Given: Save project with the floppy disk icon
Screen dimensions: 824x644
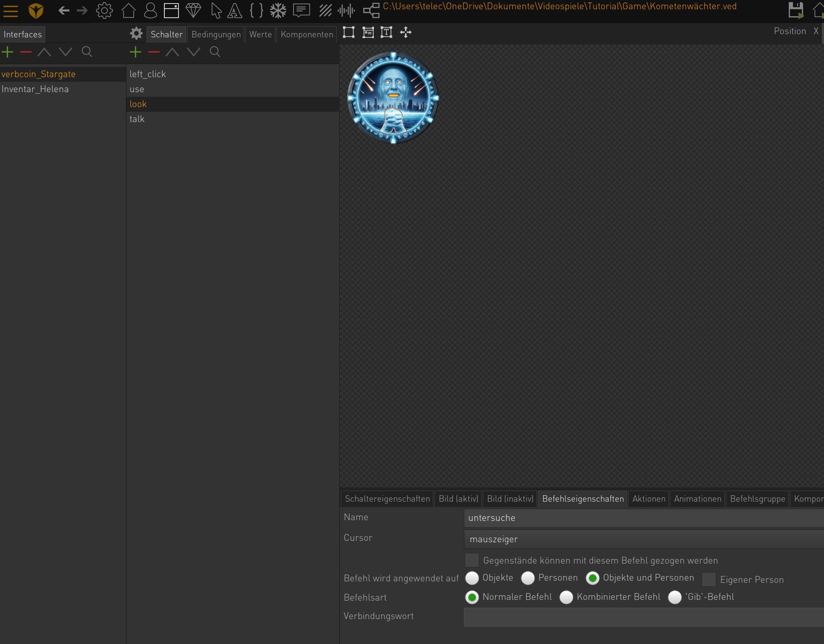Looking at the screenshot, I should click(795, 10).
